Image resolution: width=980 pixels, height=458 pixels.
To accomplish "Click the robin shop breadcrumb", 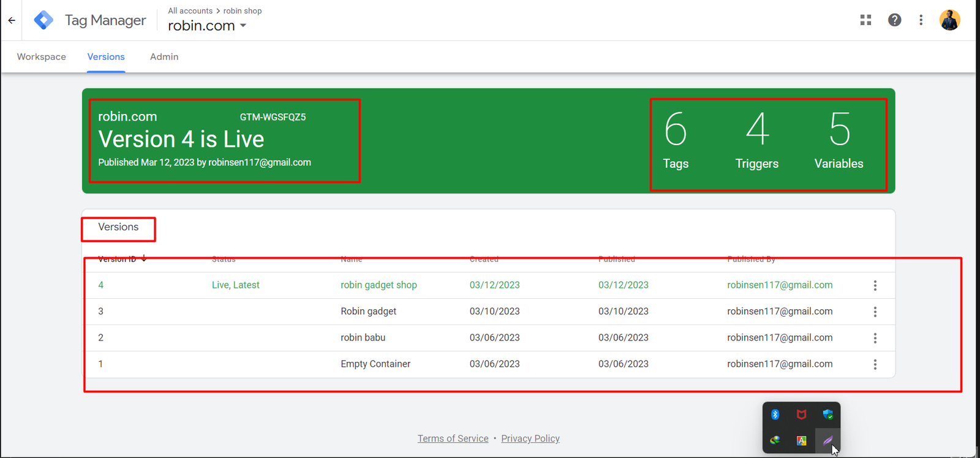I will 243,11.
